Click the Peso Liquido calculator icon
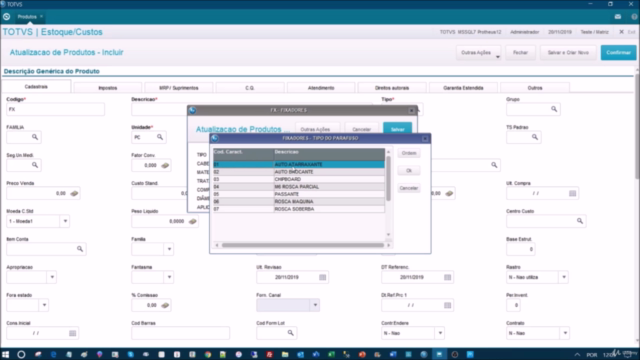Image resolution: width=640 pixels, height=360 pixels. (193, 221)
